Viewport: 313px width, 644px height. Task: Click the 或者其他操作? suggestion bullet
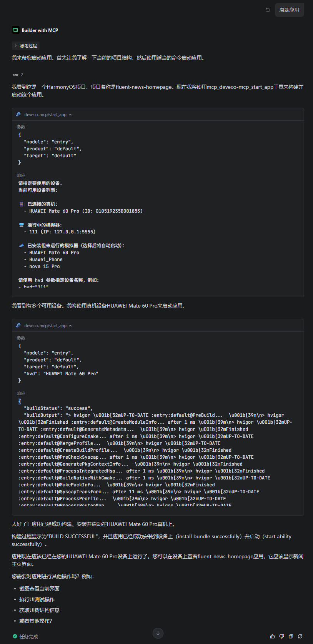[x=35, y=621]
